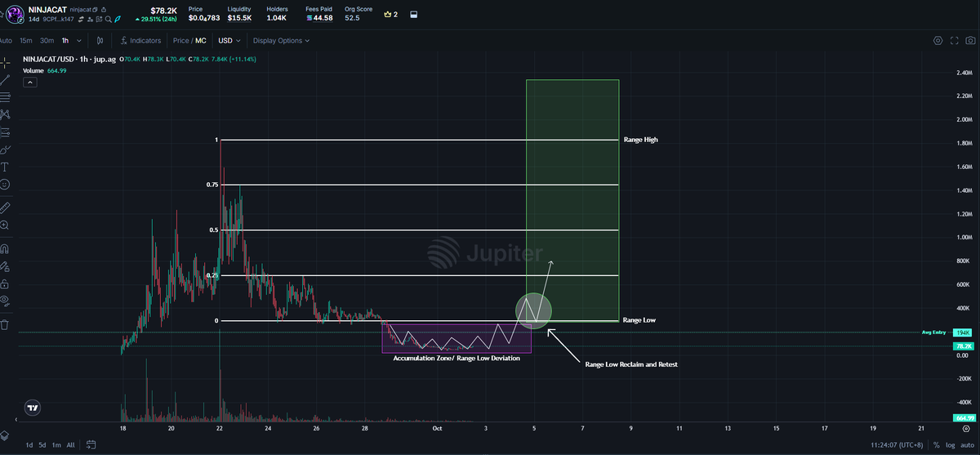Toggle percent scale mode
The height and width of the screenshot is (455, 980).
(x=937, y=445)
